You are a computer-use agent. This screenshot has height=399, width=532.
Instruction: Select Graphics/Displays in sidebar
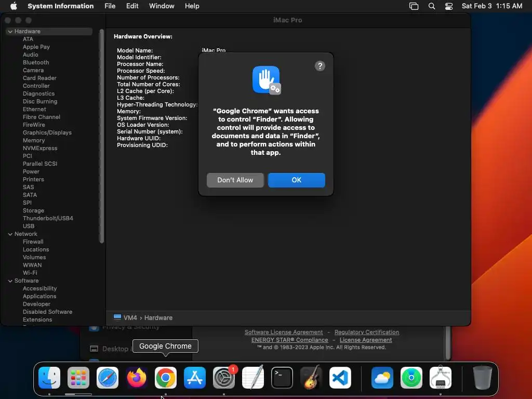tap(47, 132)
